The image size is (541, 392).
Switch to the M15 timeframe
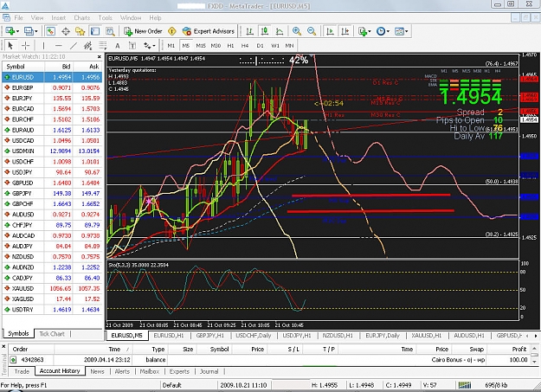pos(201,46)
